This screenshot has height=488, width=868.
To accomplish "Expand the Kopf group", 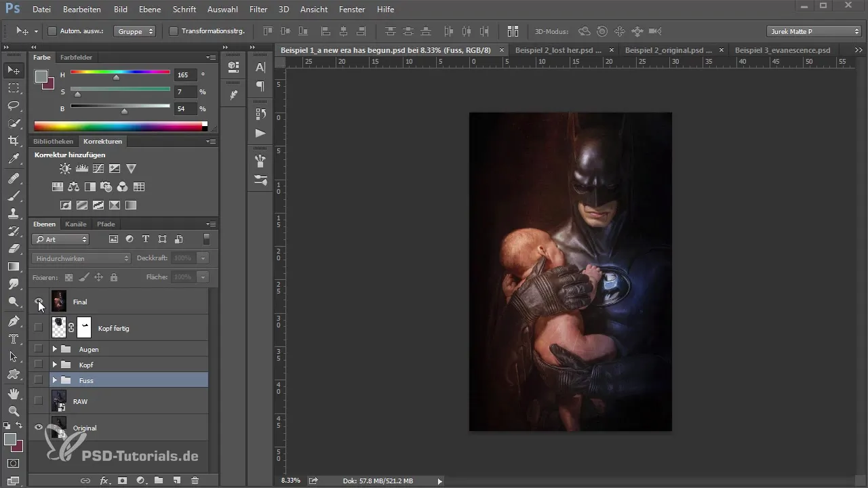I will [x=55, y=365].
